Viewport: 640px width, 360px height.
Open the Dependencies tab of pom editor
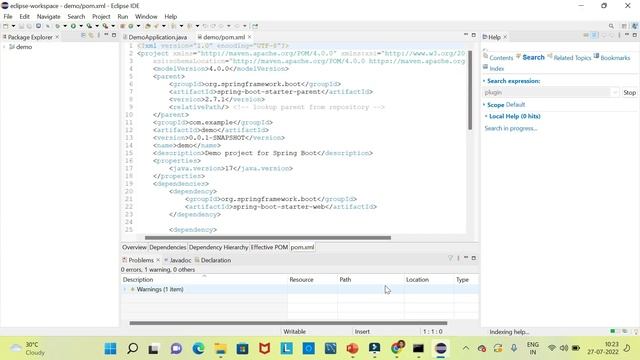[x=167, y=247]
